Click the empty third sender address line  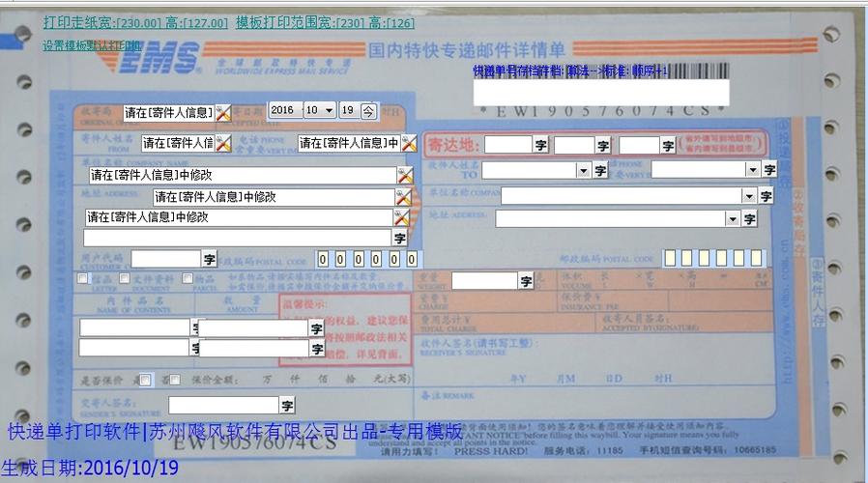[238, 238]
